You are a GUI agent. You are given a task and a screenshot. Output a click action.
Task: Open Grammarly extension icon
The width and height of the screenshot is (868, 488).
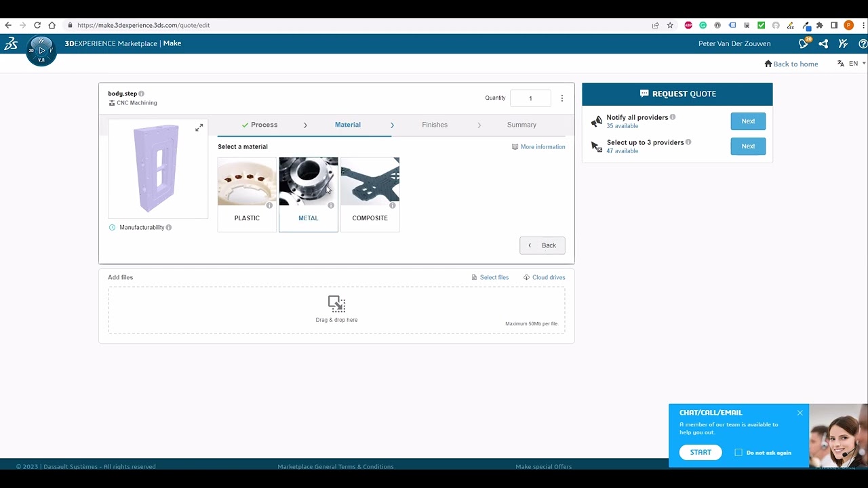pyautogui.click(x=703, y=25)
